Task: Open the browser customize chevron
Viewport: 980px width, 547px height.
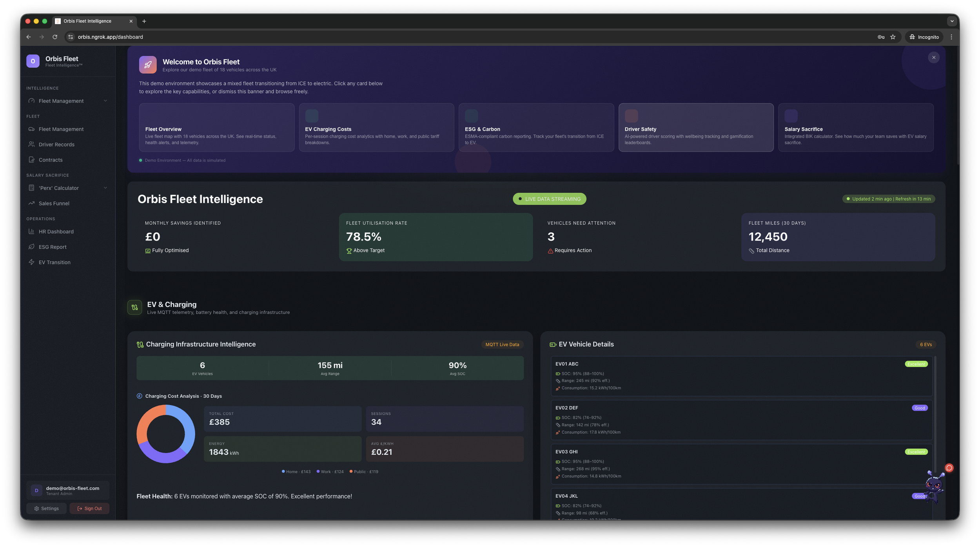Action: click(952, 21)
